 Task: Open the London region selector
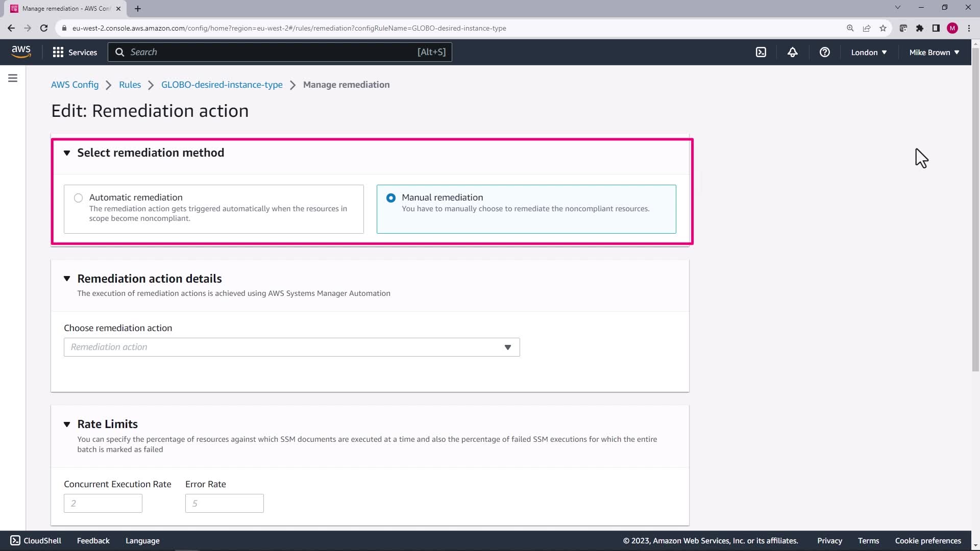coord(868,52)
